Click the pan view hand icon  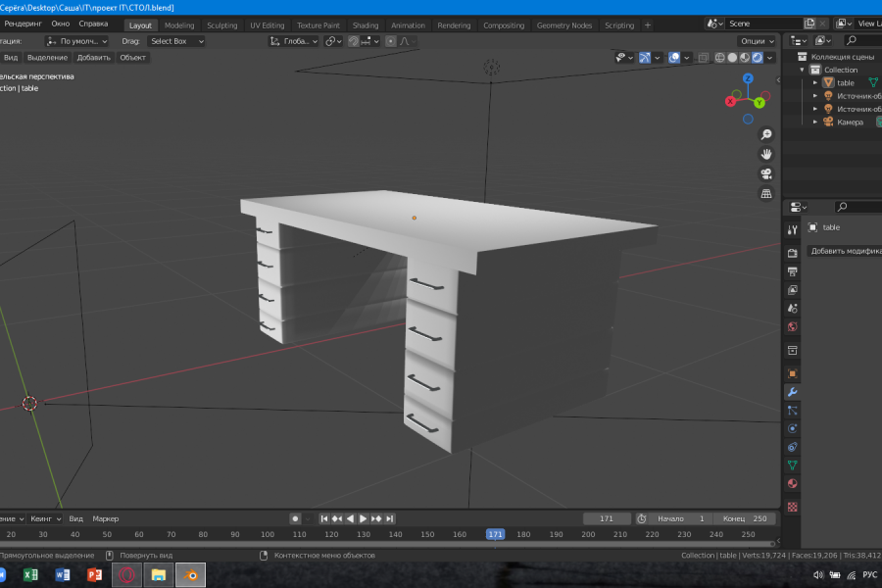click(x=766, y=154)
